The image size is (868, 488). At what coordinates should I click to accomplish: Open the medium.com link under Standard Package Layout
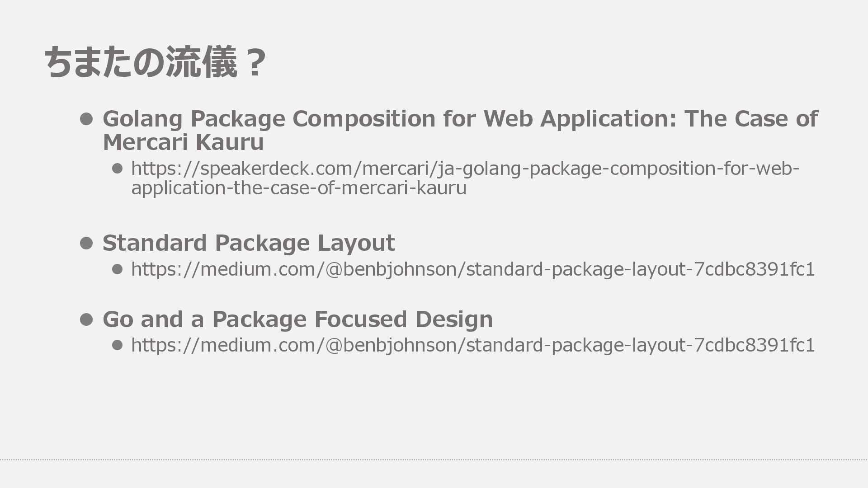tap(472, 269)
